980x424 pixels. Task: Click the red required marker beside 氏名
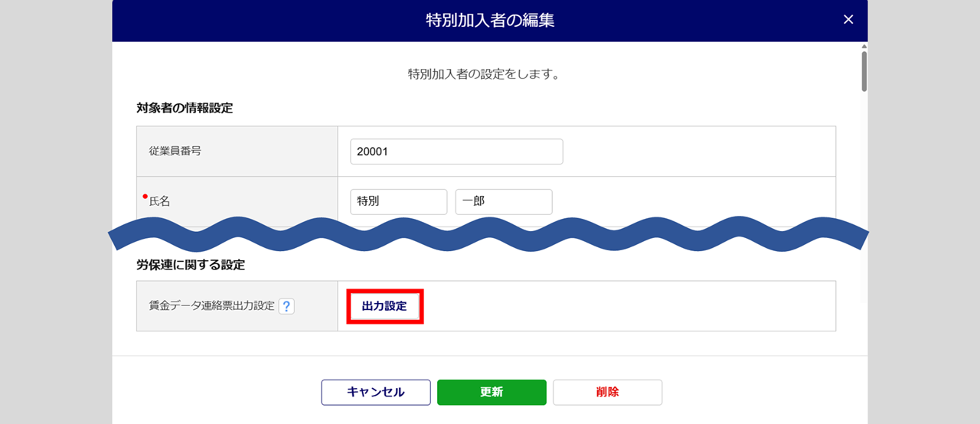pos(145,197)
